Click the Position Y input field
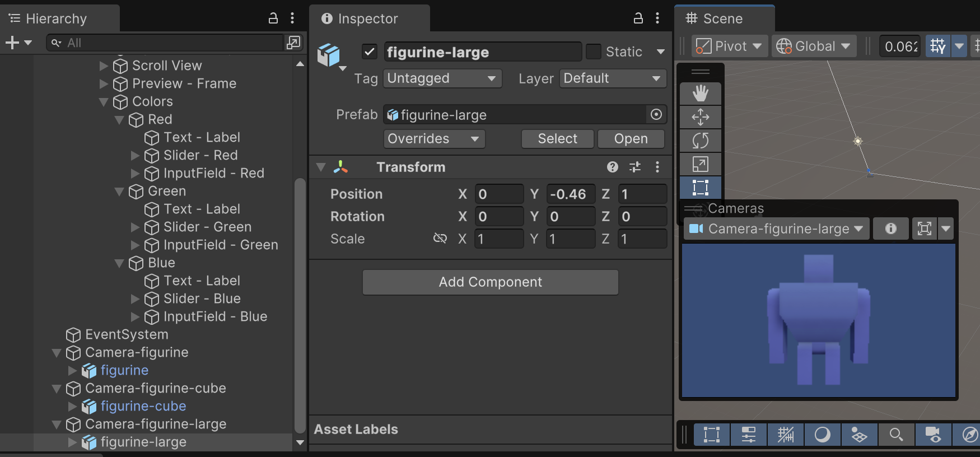Screen dimensions: 980x457 [x=570, y=194]
